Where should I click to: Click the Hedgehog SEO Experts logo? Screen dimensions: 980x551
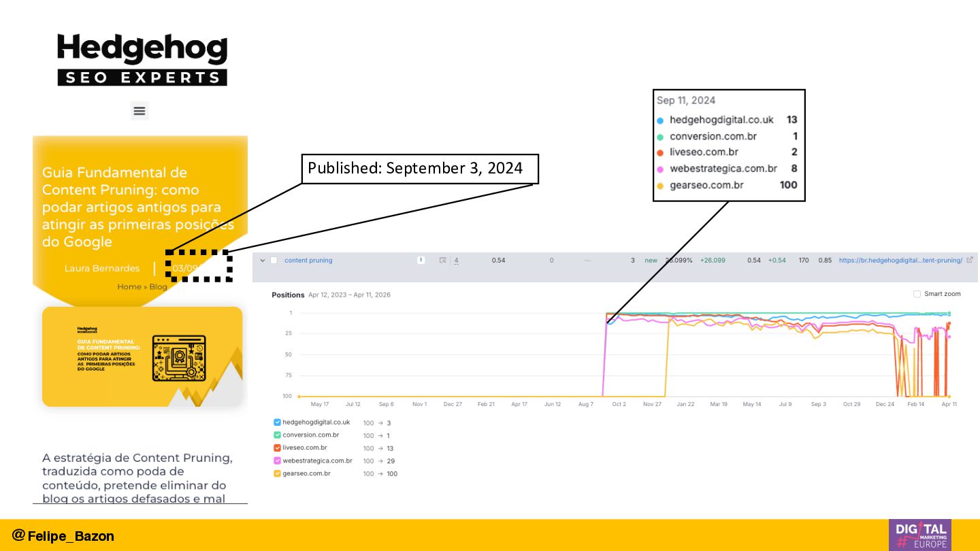coord(142,60)
